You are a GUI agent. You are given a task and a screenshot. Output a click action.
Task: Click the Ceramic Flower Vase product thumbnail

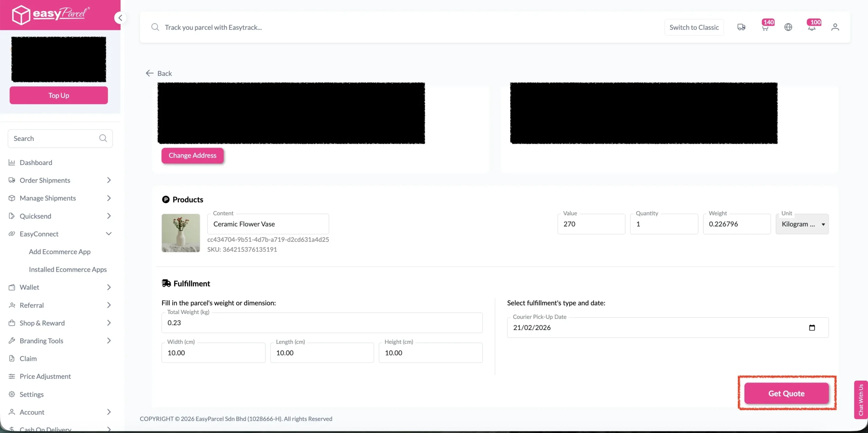click(x=180, y=233)
